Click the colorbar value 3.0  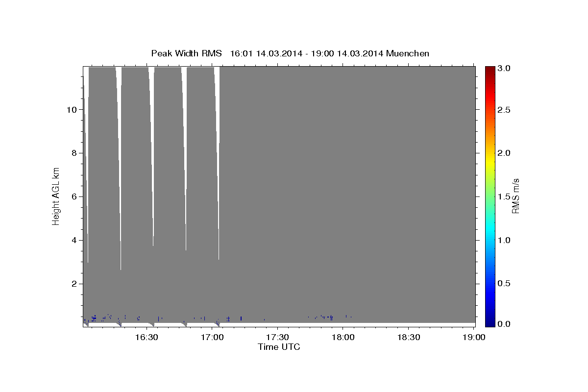504,69
